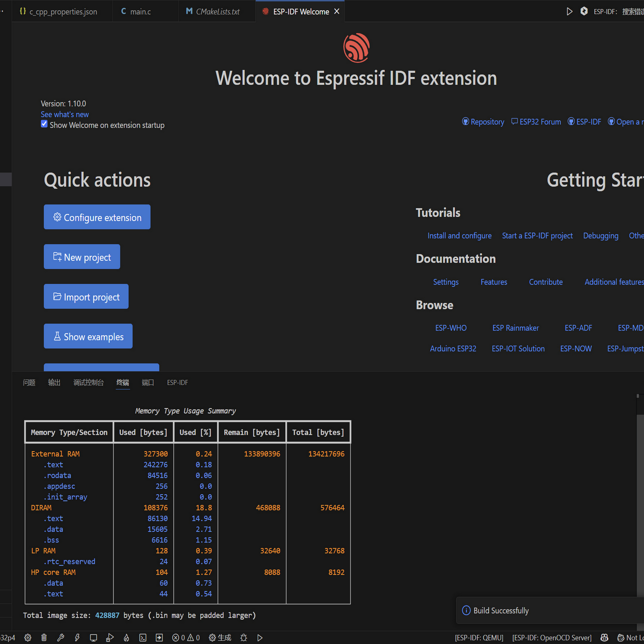Switch to the 问题 panel tab
644x644 pixels.
pyautogui.click(x=29, y=382)
